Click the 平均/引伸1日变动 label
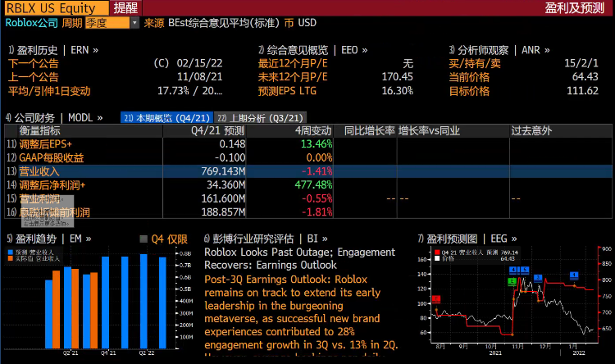 pos(49,91)
